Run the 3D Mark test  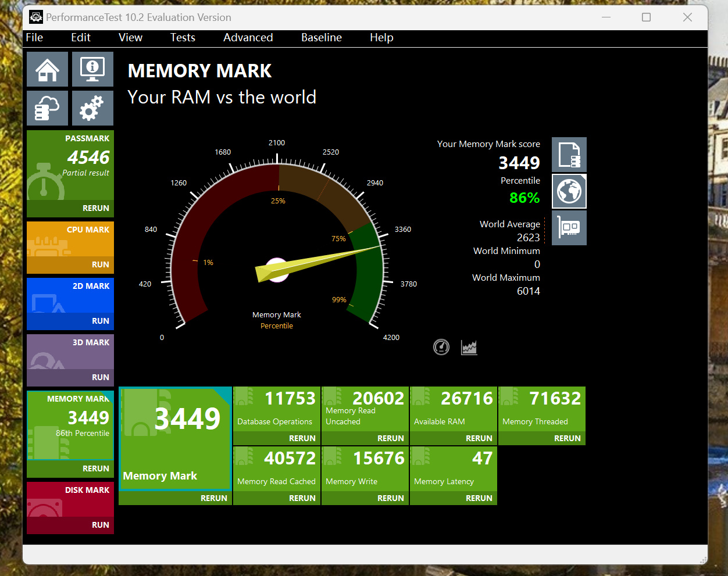(x=70, y=377)
